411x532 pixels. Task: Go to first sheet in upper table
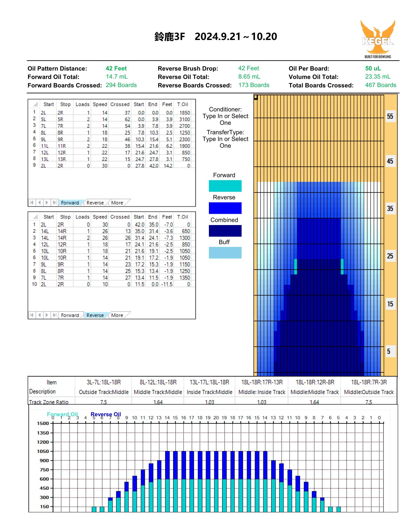click(x=32, y=203)
